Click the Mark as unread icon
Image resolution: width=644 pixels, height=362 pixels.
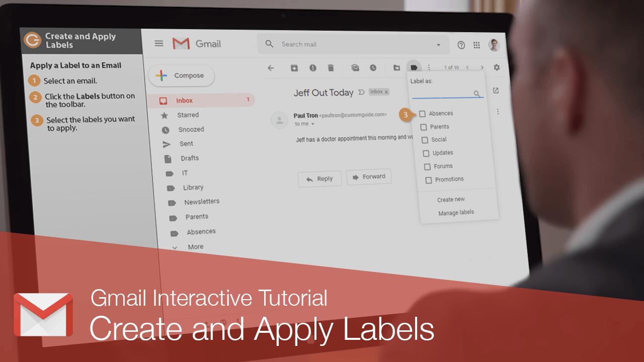[x=355, y=67]
